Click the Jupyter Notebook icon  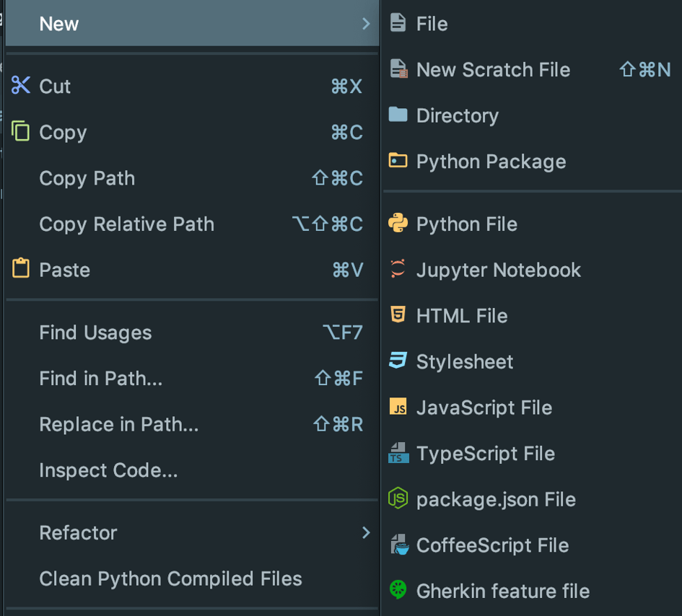pyautogui.click(x=398, y=270)
